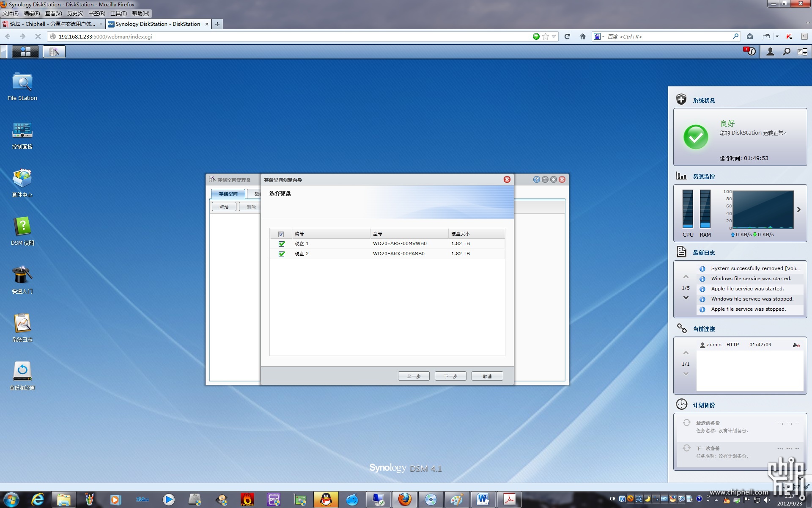This screenshot has width=812, height=508.
Task: Open Adobe Reader taskbar icon
Action: (509, 500)
